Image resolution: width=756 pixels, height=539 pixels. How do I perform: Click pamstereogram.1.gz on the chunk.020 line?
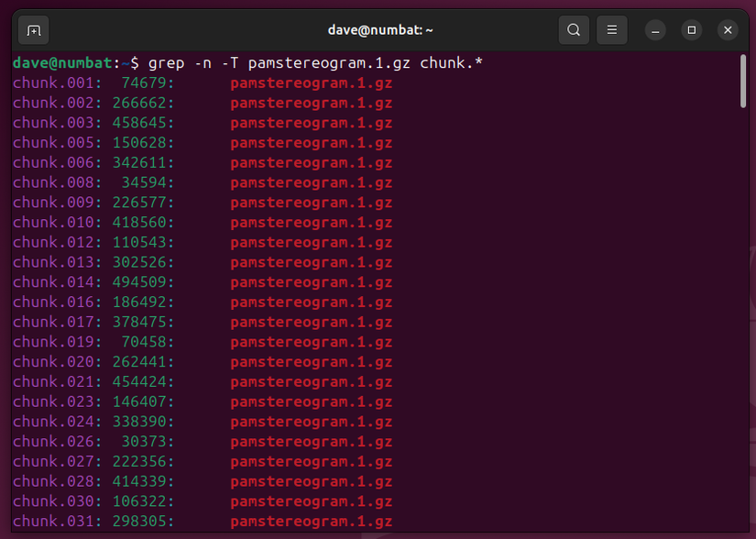[x=311, y=361]
